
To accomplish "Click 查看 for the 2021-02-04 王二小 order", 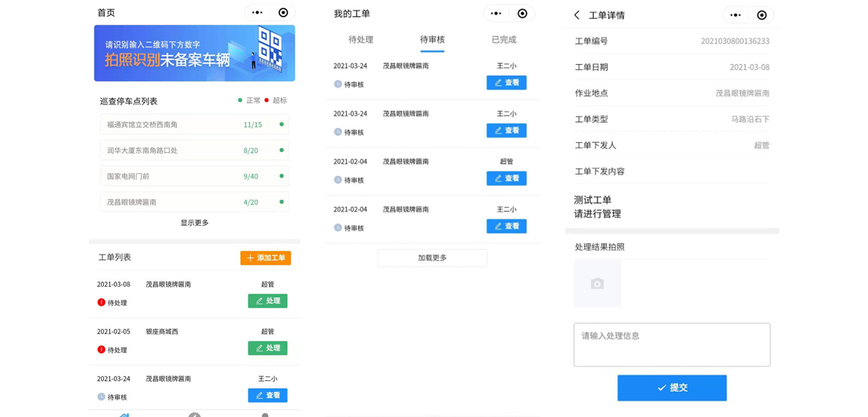I will tap(507, 226).
